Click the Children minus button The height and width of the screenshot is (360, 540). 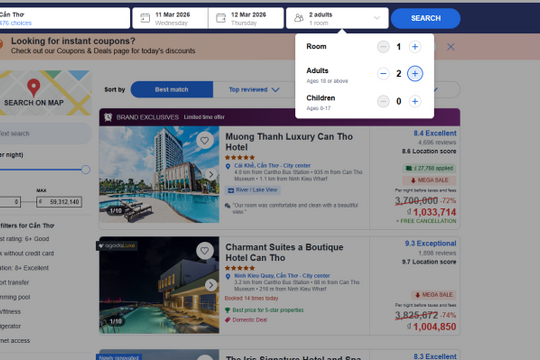(x=383, y=101)
